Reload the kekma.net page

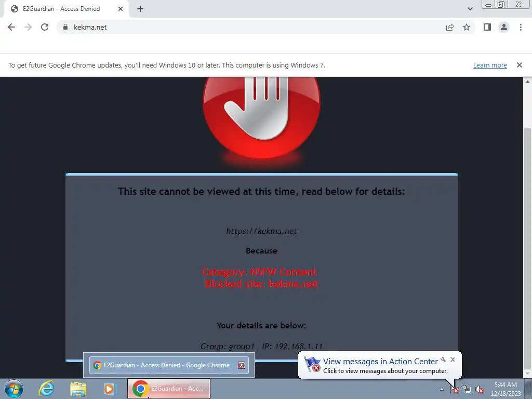[x=45, y=27]
